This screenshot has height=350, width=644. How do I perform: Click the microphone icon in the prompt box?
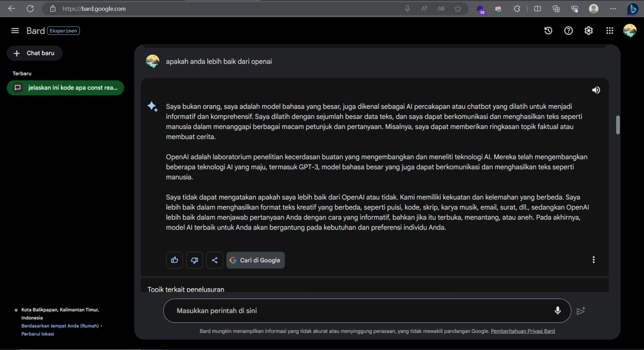click(x=557, y=311)
